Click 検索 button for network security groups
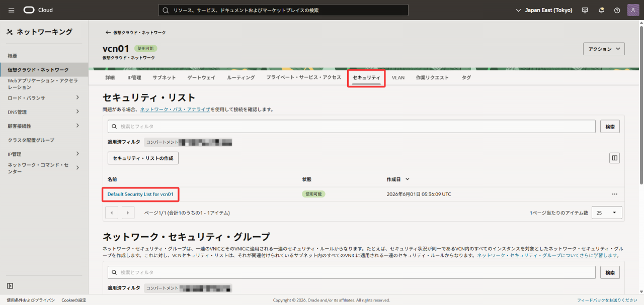644x305 pixels. 610,272
